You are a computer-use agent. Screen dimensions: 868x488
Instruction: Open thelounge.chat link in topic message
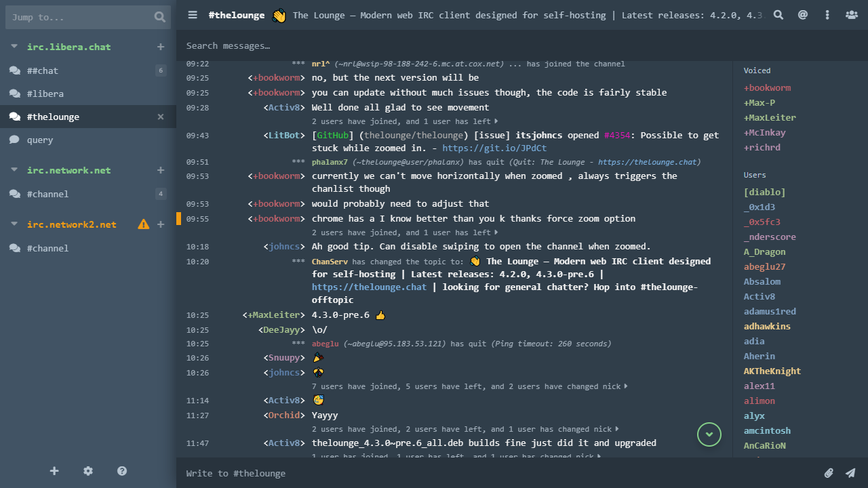[x=369, y=287]
